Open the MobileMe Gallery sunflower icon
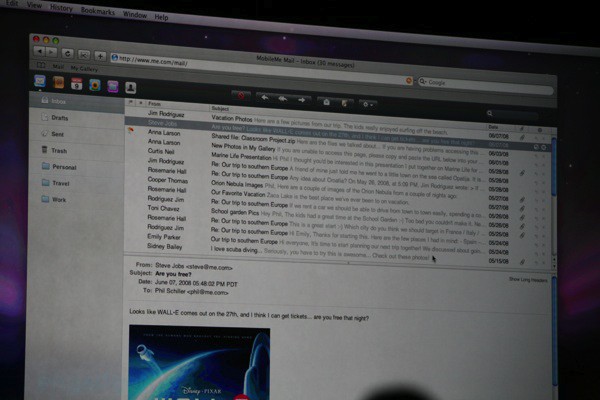 [x=95, y=85]
